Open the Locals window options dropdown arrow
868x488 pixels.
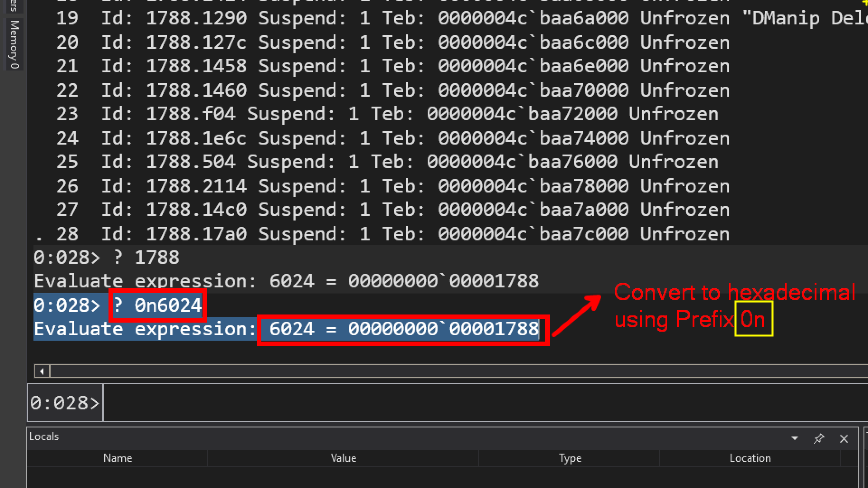[794, 438]
